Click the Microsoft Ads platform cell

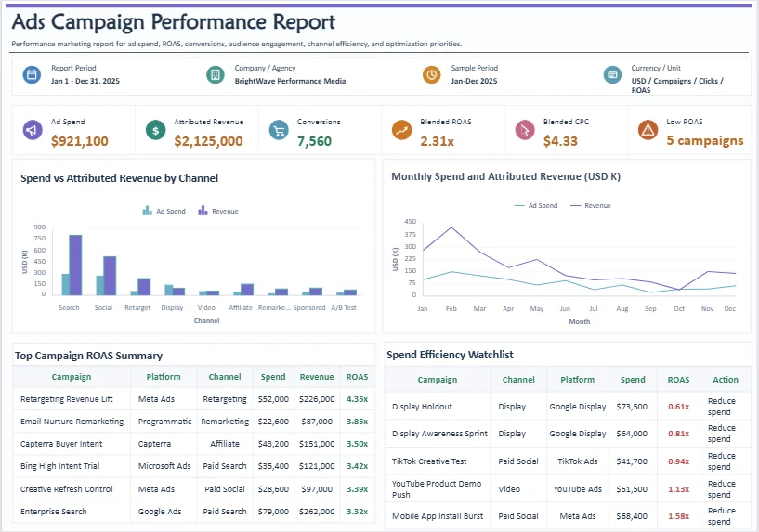click(164, 466)
